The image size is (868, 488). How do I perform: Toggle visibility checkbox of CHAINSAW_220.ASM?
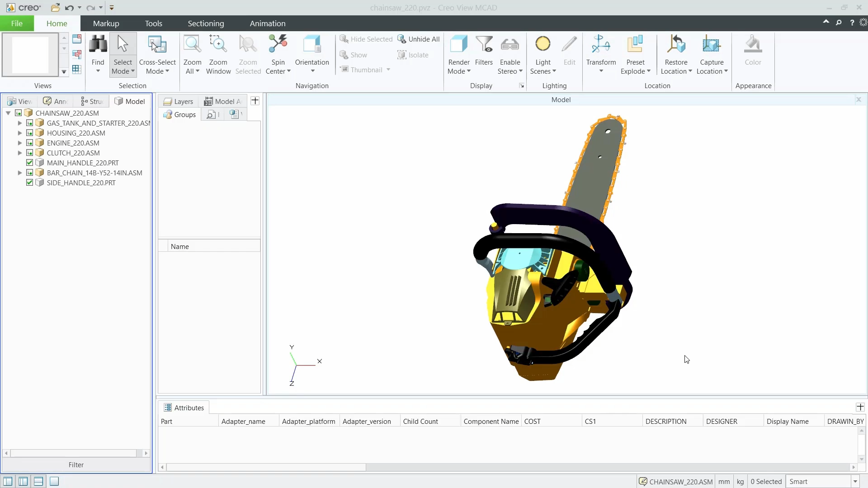click(18, 113)
